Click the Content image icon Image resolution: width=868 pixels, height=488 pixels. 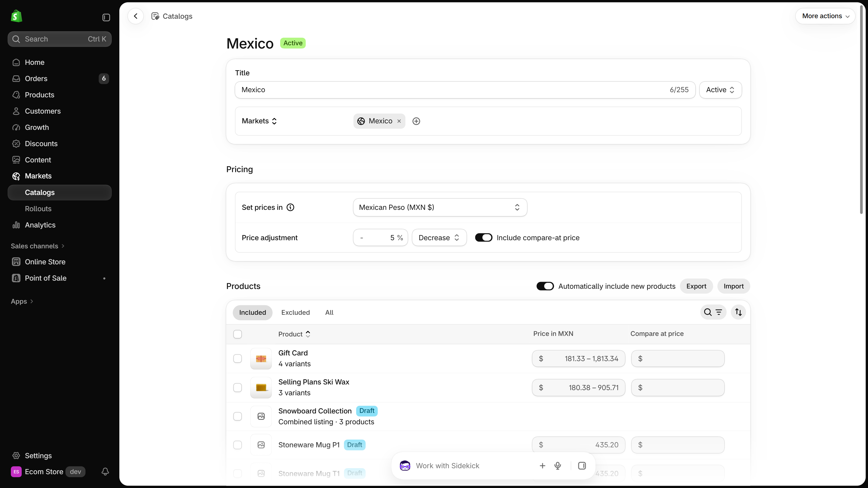pyautogui.click(x=16, y=160)
